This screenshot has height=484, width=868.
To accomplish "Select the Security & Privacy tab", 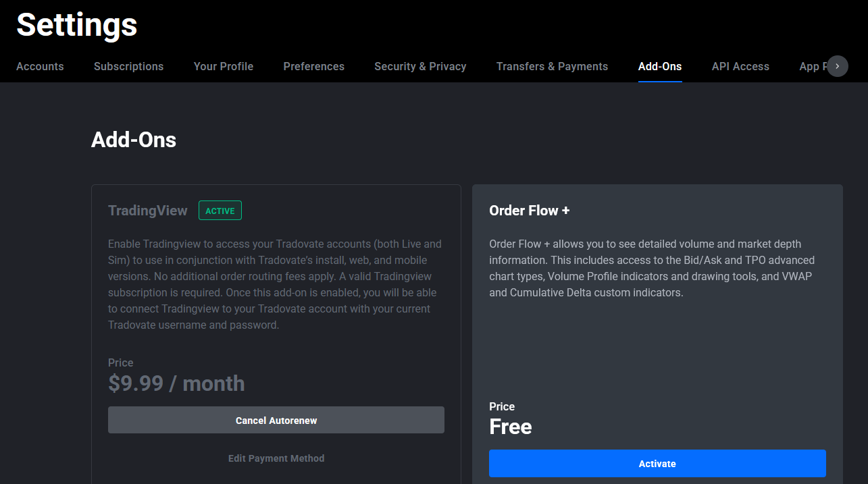I will pos(420,66).
